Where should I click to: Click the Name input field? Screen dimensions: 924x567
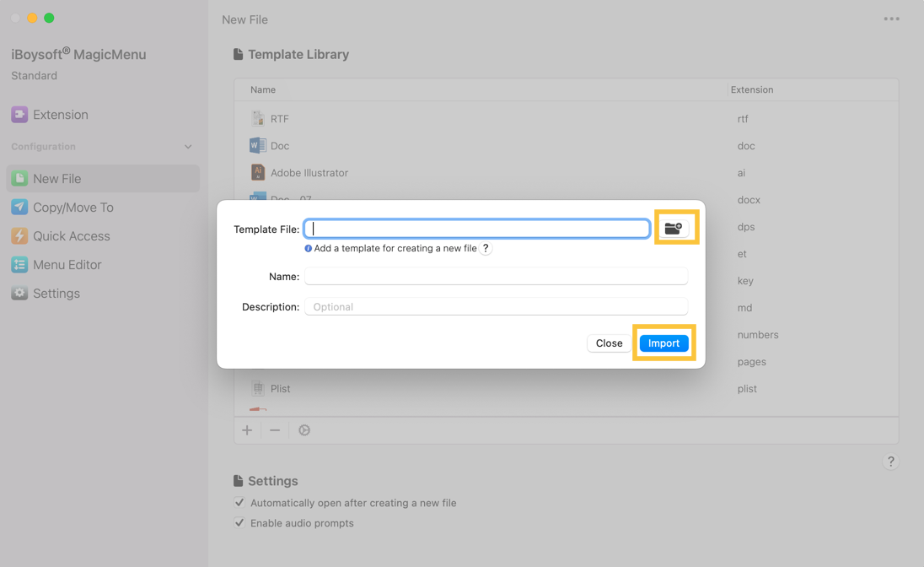click(496, 277)
